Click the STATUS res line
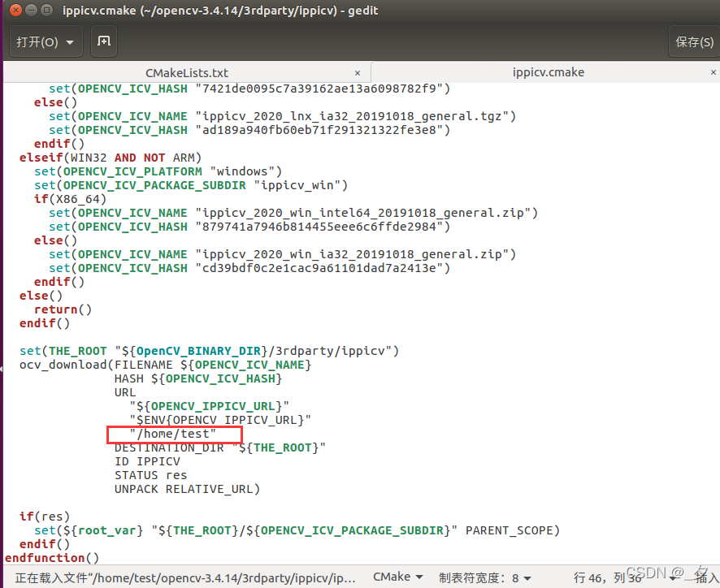The height and width of the screenshot is (588, 720). tap(150, 475)
